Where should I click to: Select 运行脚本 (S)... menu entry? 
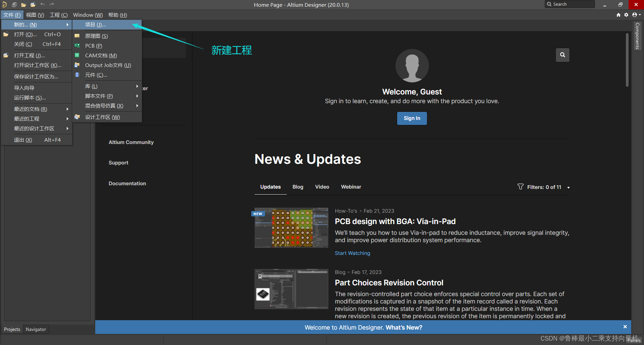(x=37, y=97)
